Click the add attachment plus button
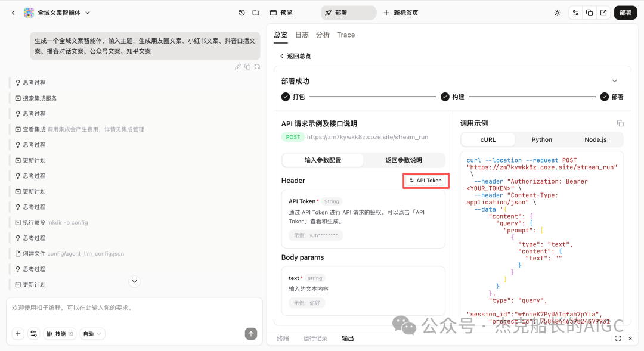 pyautogui.click(x=18, y=334)
